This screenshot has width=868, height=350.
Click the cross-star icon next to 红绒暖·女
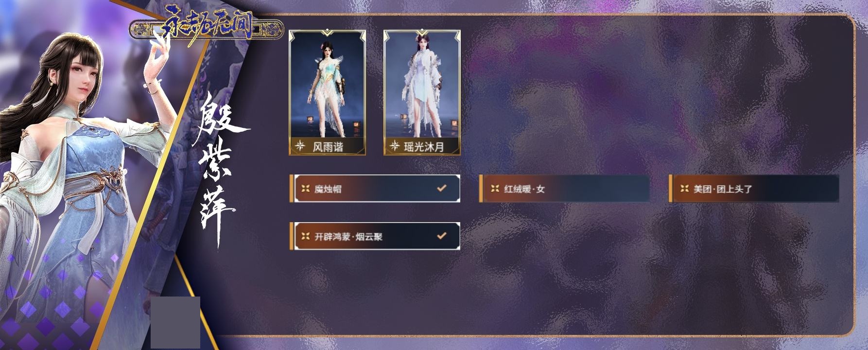pyautogui.click(x=495, y=189)
